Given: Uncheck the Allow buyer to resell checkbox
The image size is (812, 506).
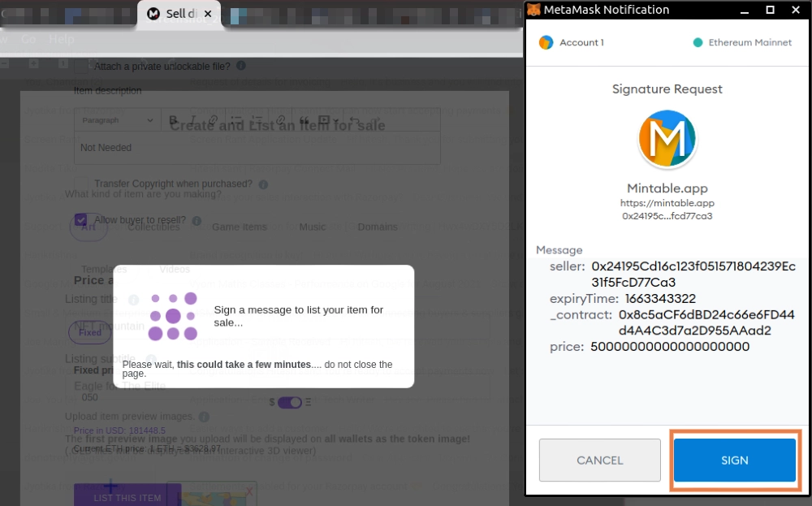Looking at the screenshot, I should (80, 219).
